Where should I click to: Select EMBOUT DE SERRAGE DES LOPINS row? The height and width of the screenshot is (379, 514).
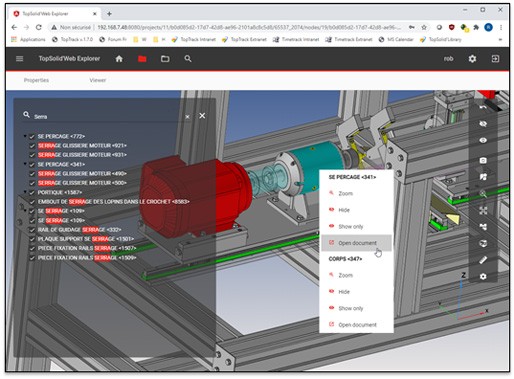point(113,202)
